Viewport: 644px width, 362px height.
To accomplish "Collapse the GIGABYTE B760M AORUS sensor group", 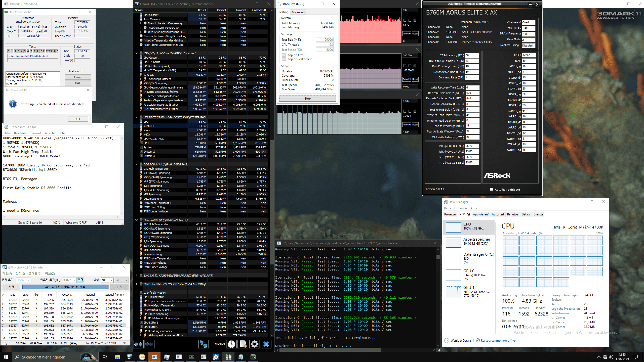I will tap(136, 117).
